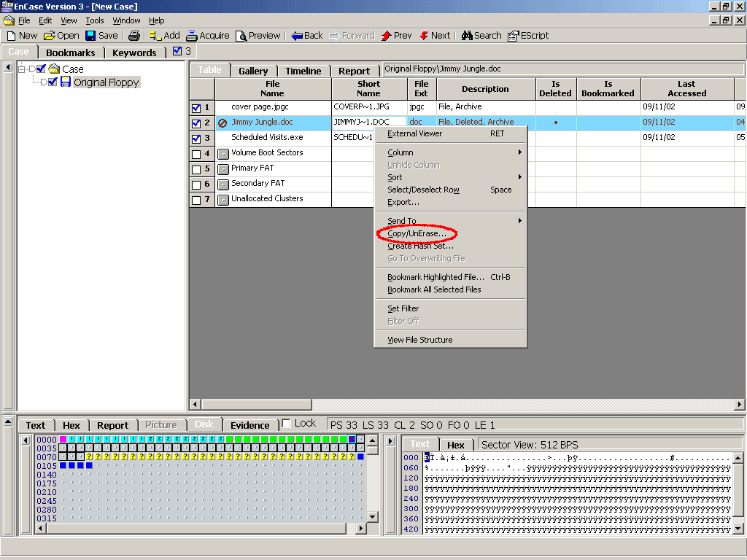Viewport: 747px width, 560px height.
Task: Click Bookmark Highlighted File entry
Action: click(x=450, y=276)
